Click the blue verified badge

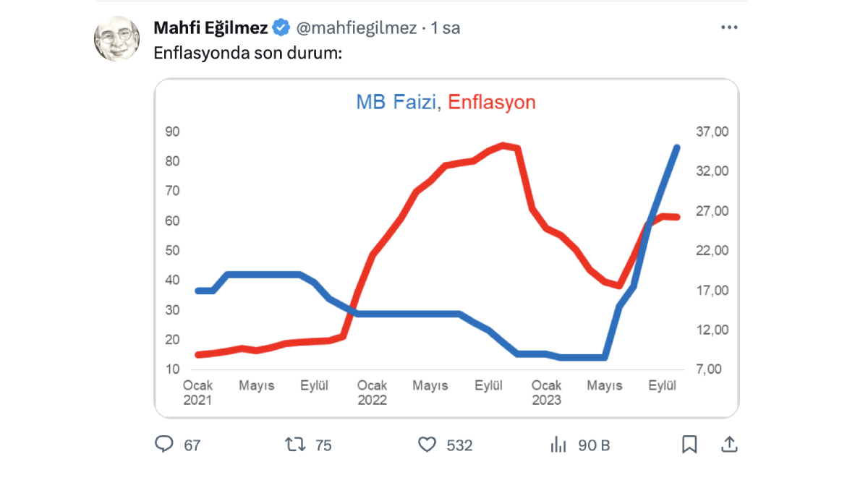281,28
